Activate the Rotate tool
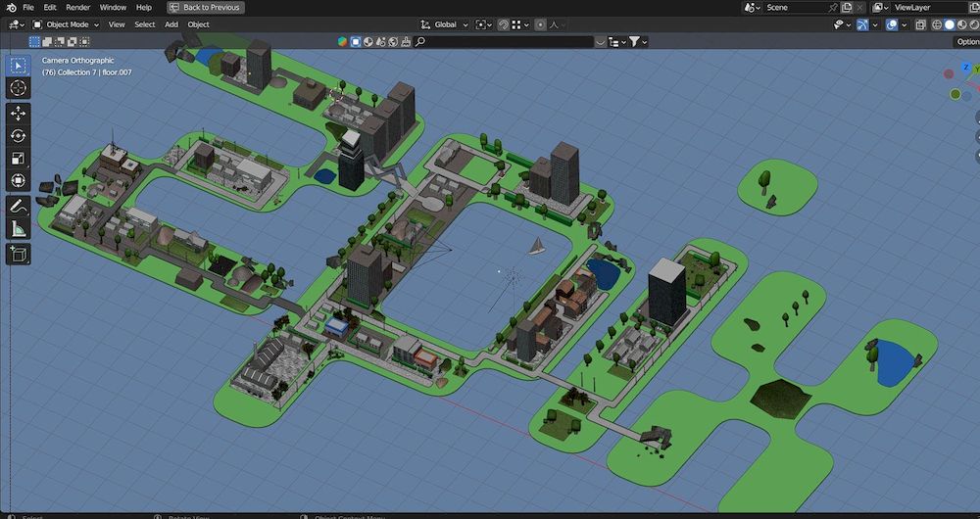This screenshot has width=980, height=519. pyautogui.click(x=19, y=136)
